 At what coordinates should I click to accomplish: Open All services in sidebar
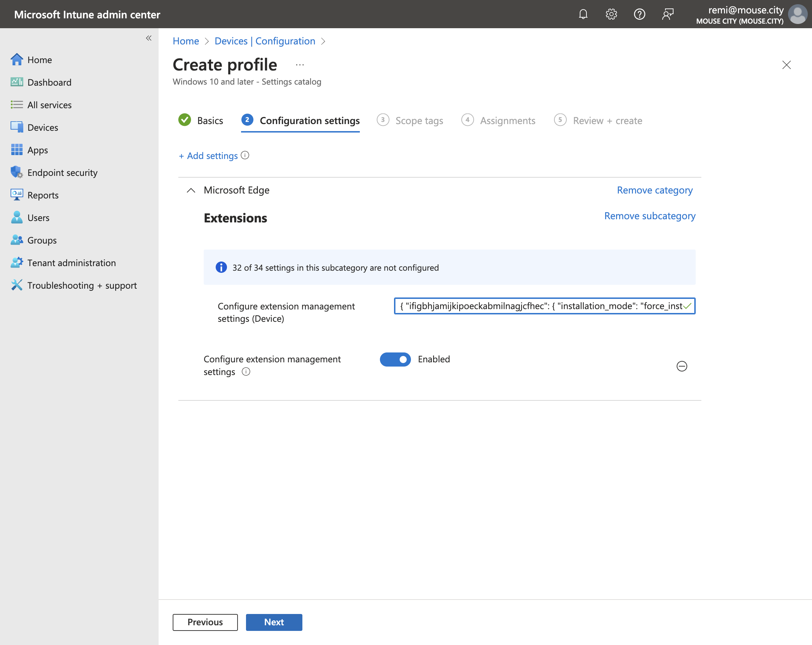[41, 105]
